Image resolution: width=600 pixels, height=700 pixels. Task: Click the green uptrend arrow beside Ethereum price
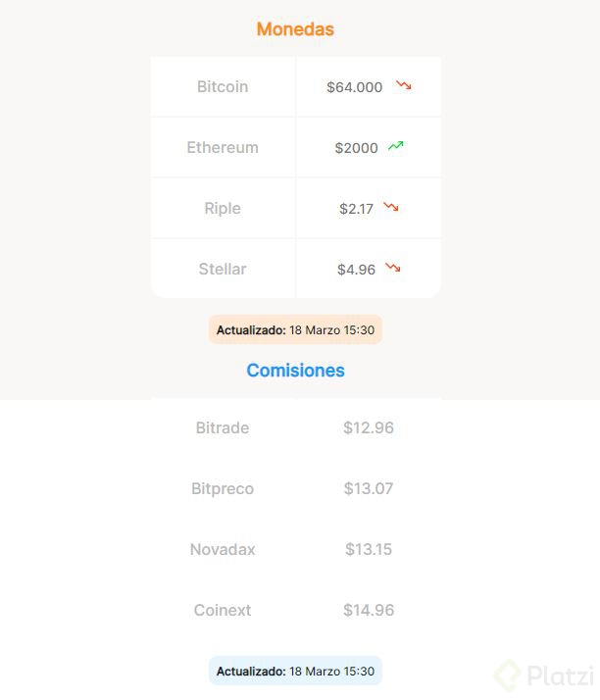(395, 146)
